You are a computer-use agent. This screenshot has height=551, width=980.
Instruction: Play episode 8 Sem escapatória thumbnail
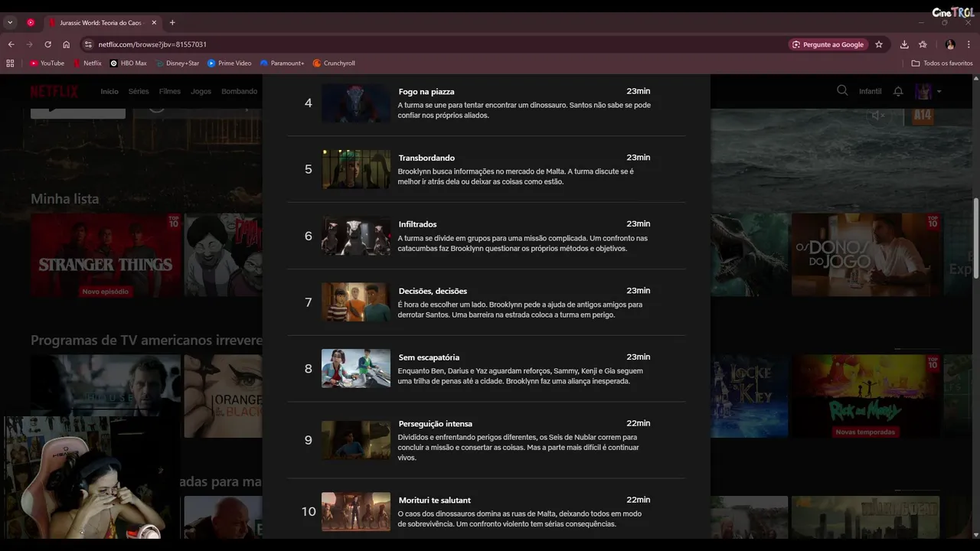pos(355,368)
